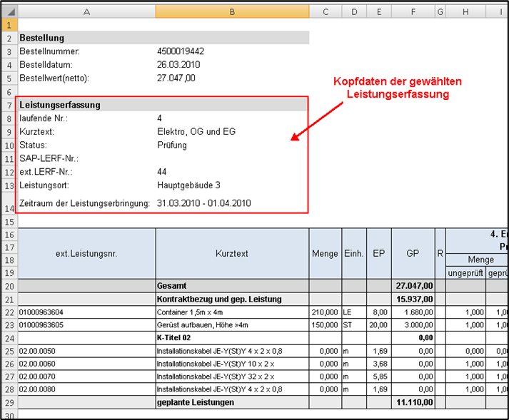
Task: Click the ext.Leistungsnr. table header cell
Action: (x=86, y=253)
